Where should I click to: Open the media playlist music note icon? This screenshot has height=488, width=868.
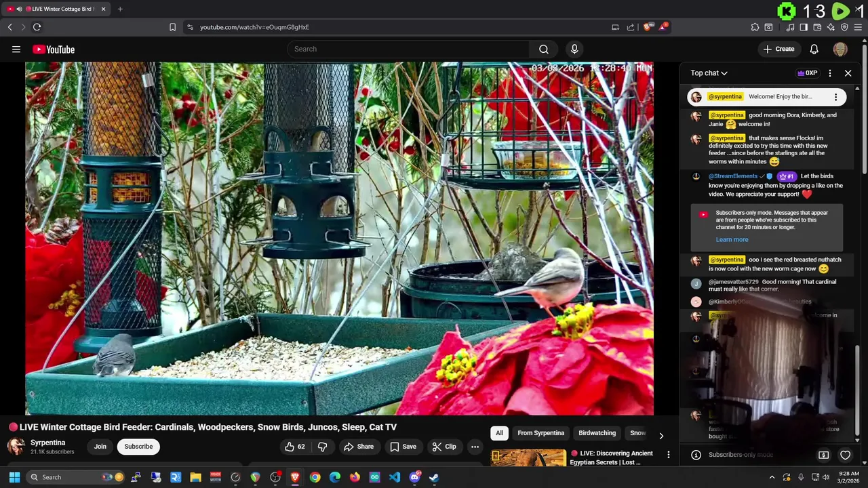(x=790, y=27)
